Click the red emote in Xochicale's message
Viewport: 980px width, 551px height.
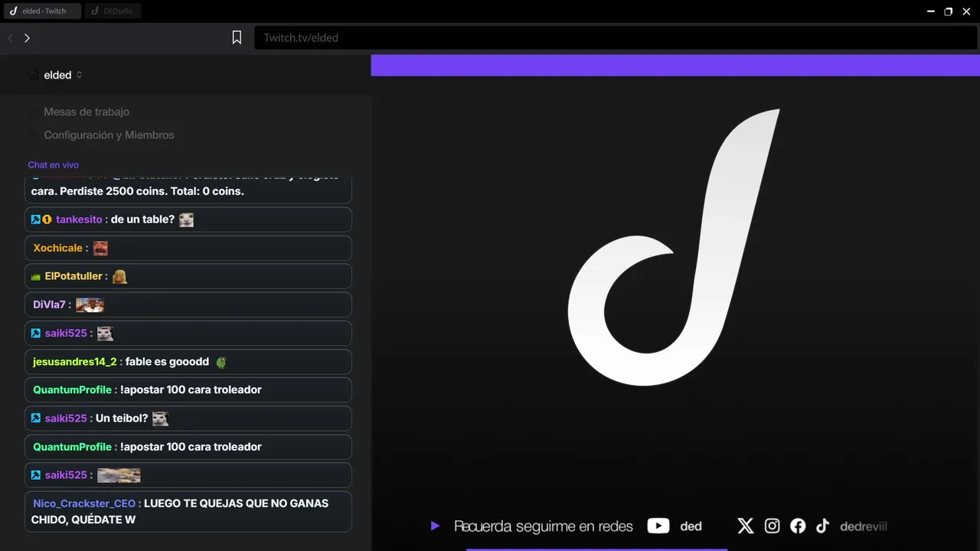[x=100, y=248]
